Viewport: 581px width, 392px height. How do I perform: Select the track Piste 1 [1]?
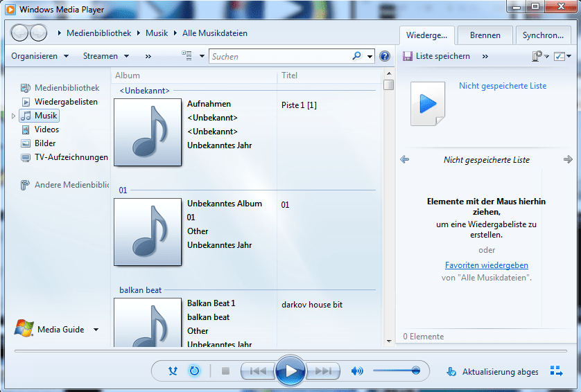(299, 105)
